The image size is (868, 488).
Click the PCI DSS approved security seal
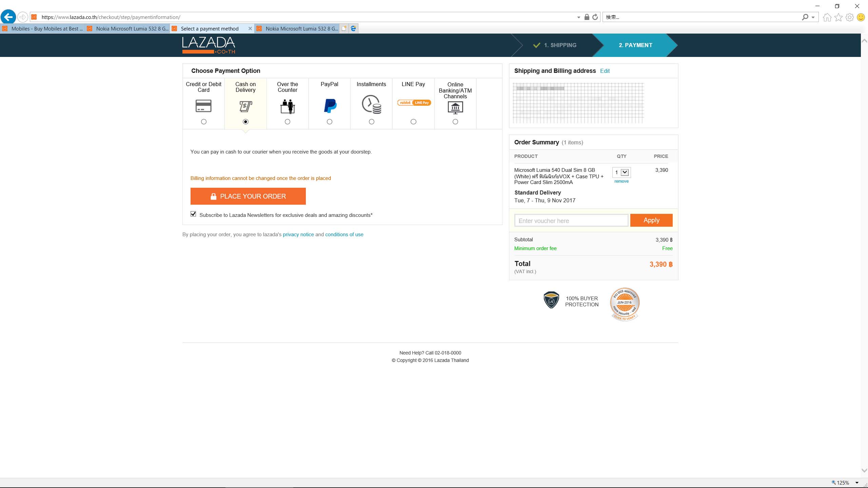coord(625,304)
